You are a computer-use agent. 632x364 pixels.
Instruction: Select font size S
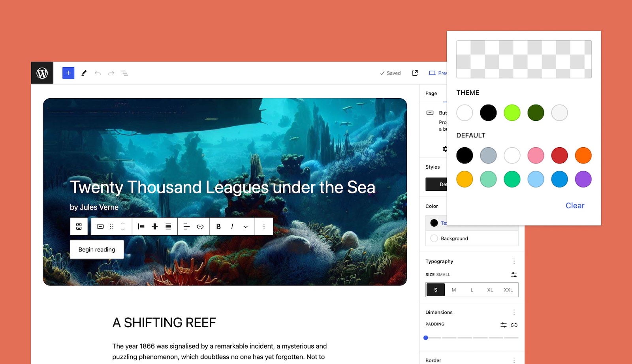[436, 290]
